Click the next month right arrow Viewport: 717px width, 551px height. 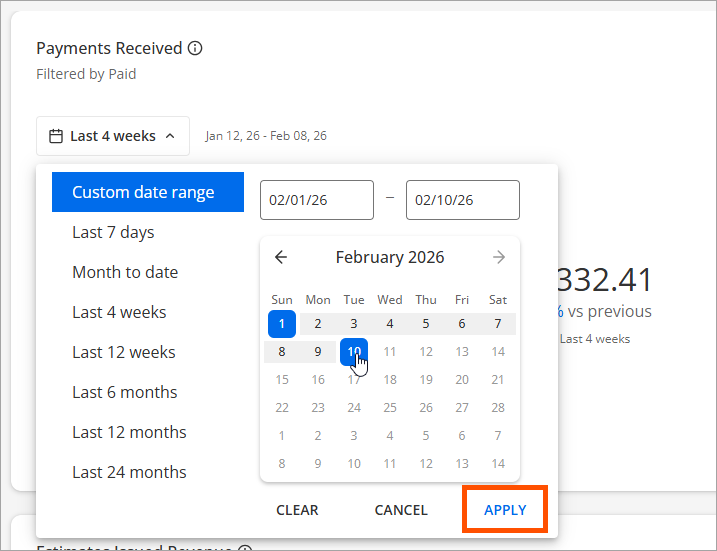tap(499, 257)
